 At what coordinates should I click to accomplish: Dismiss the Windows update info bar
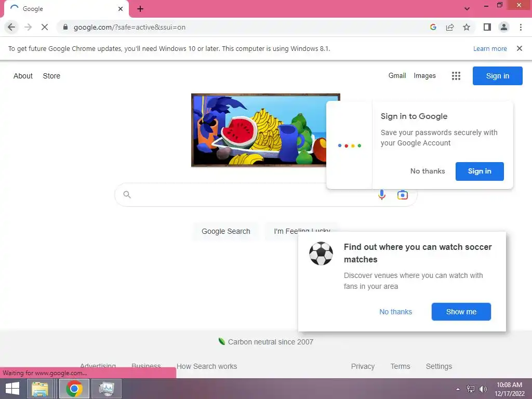pos(519,48)
